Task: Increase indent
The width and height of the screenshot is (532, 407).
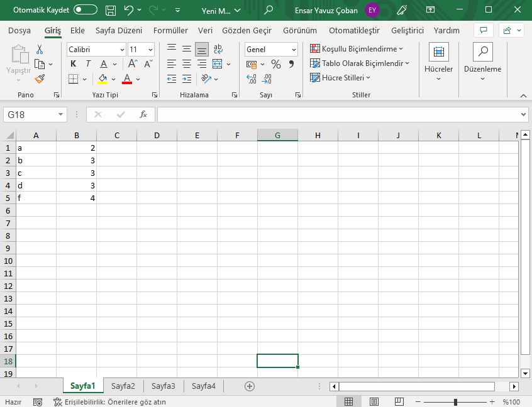Action: tap(187, 79)
